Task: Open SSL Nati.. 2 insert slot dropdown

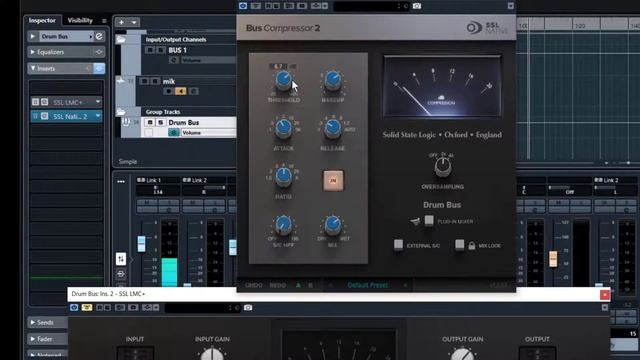Action: [x=98, y=116]
